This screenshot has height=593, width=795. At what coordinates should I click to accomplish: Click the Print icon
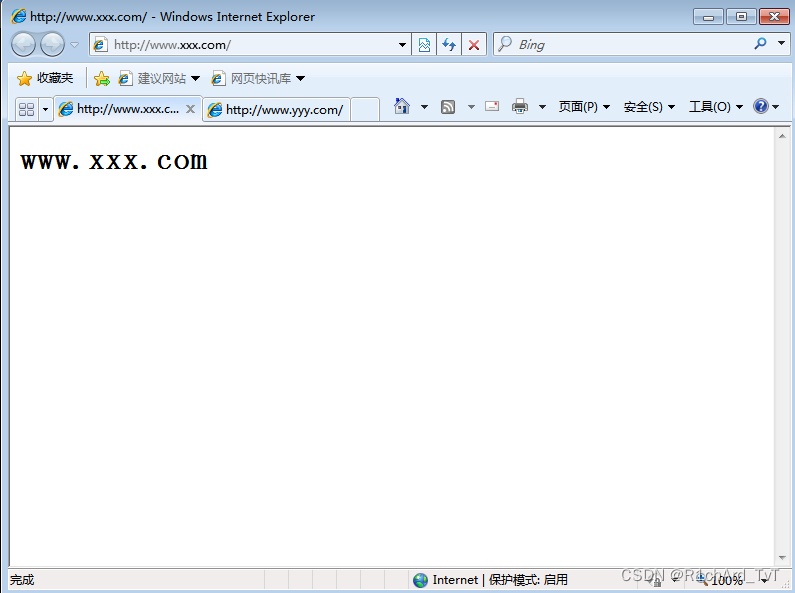(x=520, y=106)
